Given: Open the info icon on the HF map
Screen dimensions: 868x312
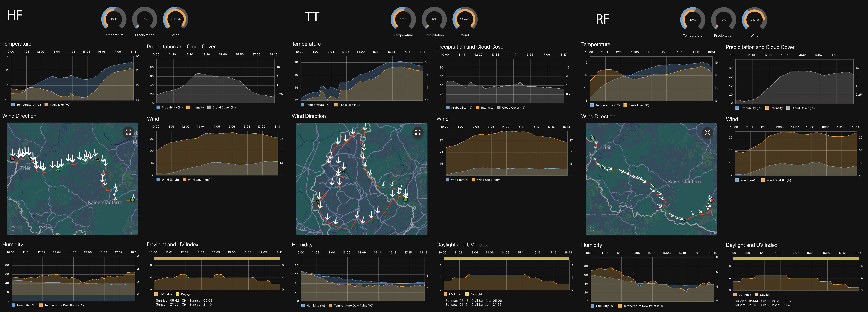Looking at the screenshot, I should [x=13, y=228].
